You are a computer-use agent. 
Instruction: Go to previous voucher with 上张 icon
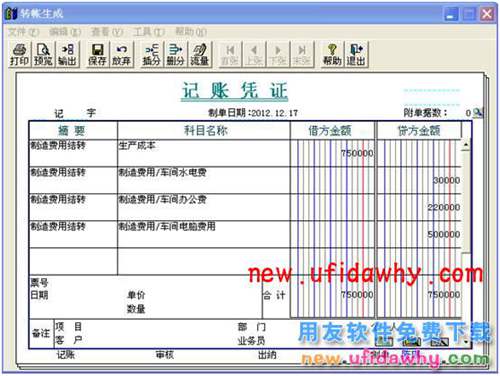pos(254,54)
